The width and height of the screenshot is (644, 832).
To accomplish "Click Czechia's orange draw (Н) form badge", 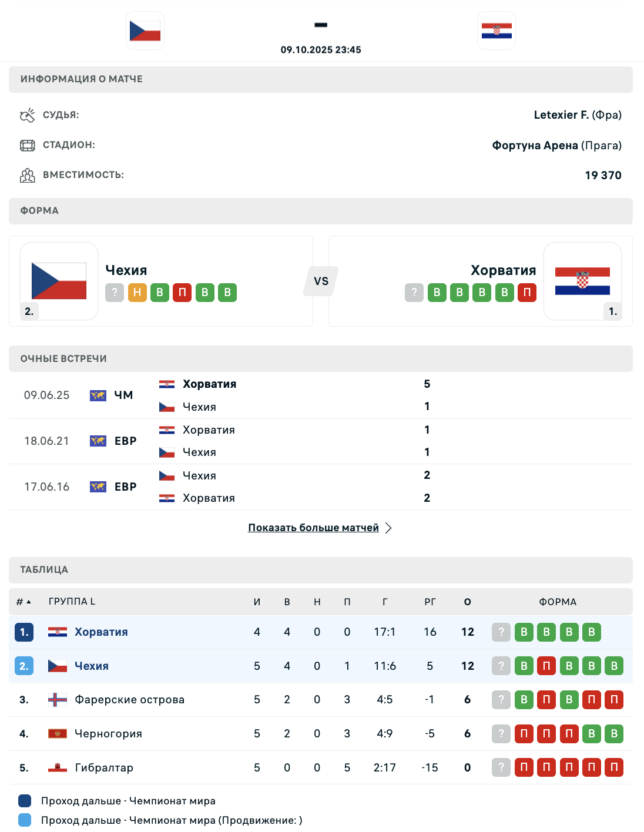I will click(x=137, y=293).
